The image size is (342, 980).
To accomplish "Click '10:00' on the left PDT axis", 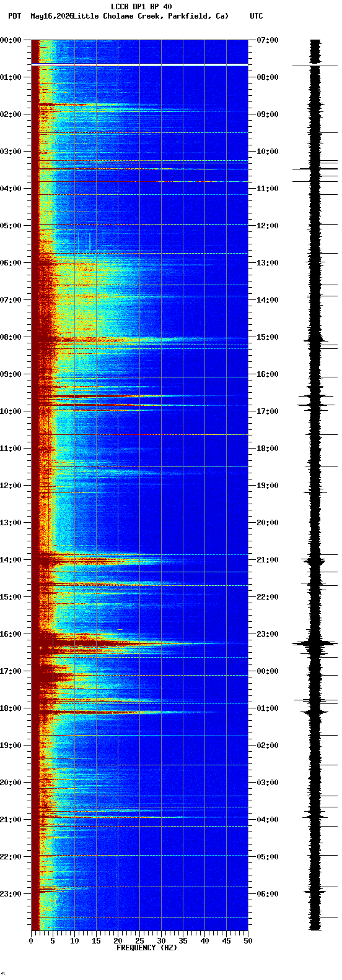I will click(11, 411).
